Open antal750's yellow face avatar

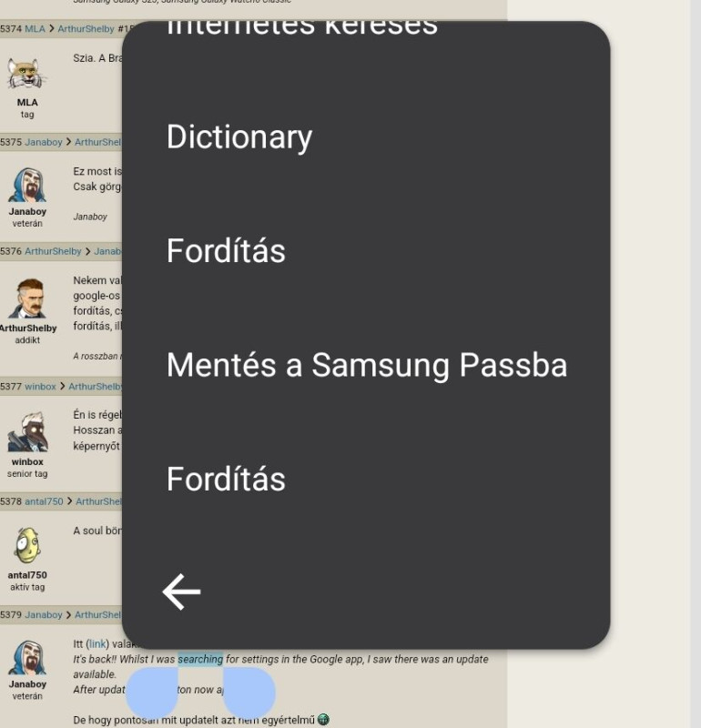click(x=27, y=545)
